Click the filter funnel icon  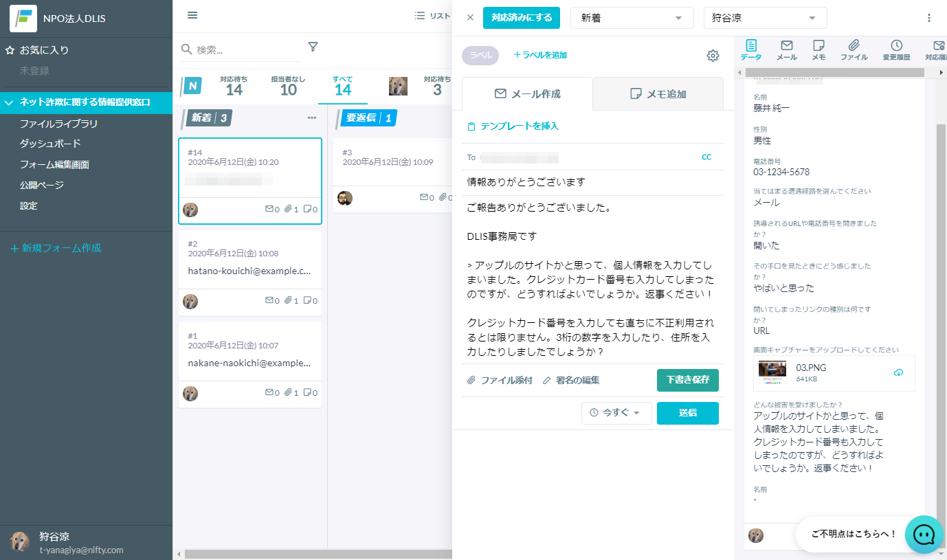(313, 47)
